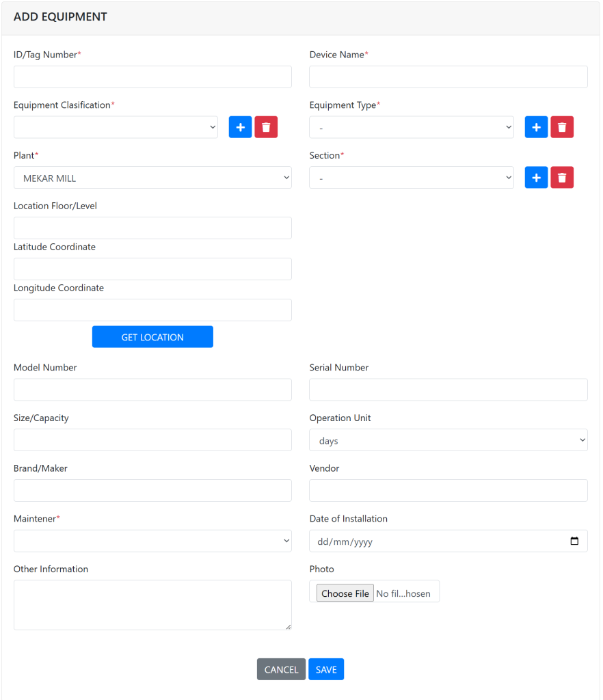Open Plant dropdown showing MEKAR MILL
This screenshot has height=700, width=603.
pos(152,178)
